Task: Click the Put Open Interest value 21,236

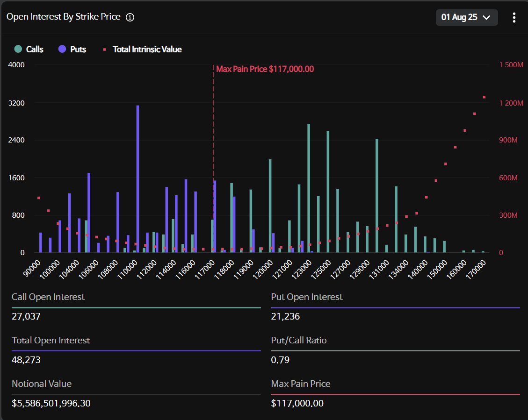Action: (285, 317)
